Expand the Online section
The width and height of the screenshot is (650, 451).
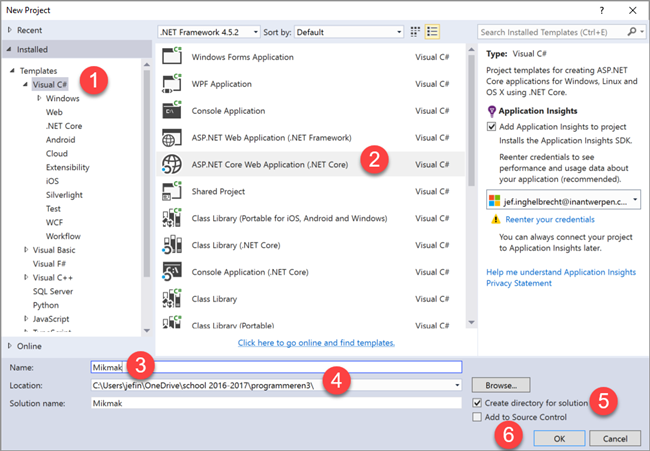click(x=10, y=346)
